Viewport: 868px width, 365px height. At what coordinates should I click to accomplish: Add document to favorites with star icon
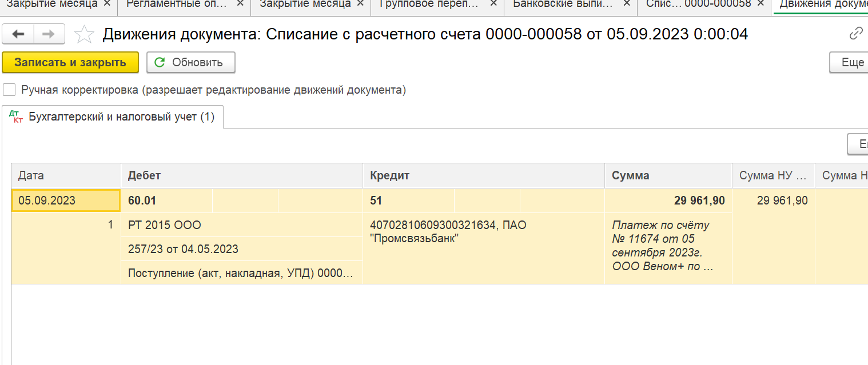click(x=84, y=34)
